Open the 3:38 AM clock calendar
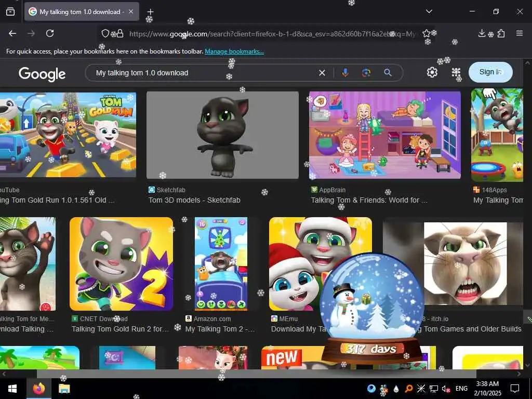This screenshot has width=532, height=399. pos(487,389)
